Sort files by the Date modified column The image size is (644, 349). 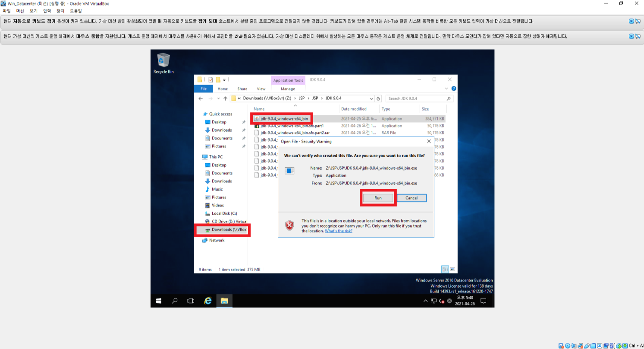[x=354, y=109]
